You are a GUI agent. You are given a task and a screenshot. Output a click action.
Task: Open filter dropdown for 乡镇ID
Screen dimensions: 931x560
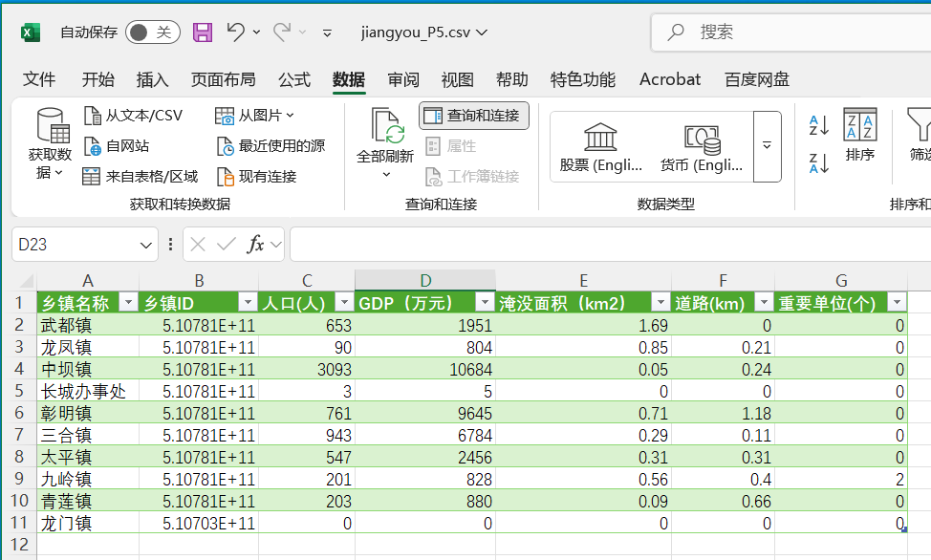248,302
